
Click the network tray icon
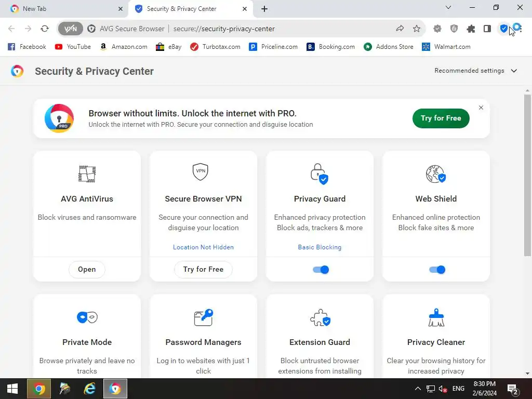click(x=431, y=389)
